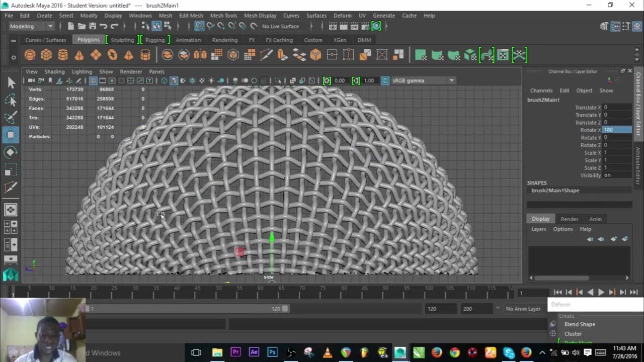Toggle snap to grids icon
The height and width of the screenshot is (362, 644).
(200, 26)
